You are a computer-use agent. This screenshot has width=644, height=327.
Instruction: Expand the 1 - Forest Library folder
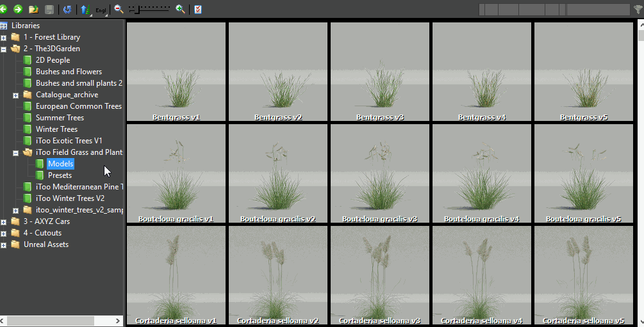(x=4, y=38)
